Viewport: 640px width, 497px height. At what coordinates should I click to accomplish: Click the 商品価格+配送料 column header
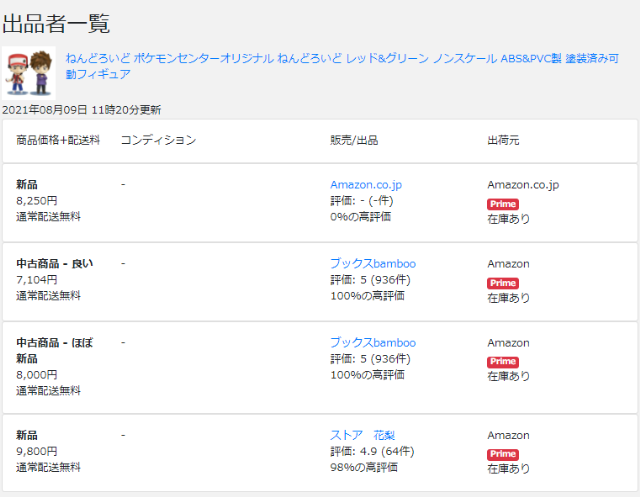58,140
